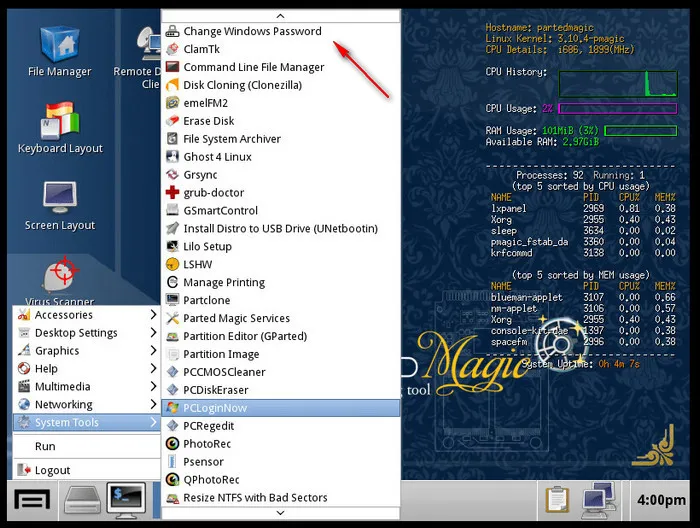Expand the Networking submenu arrow
The image size is (700, 528).
[153, 404]
